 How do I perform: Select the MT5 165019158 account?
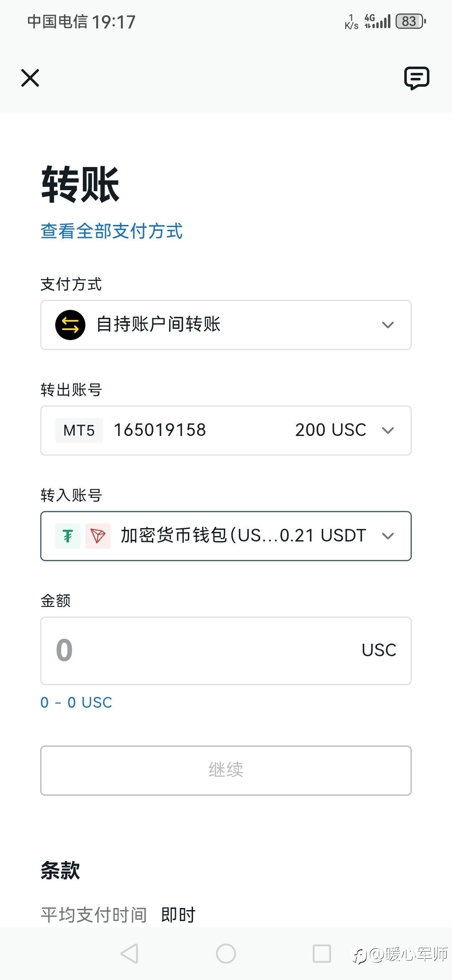[x=160, y=431]
